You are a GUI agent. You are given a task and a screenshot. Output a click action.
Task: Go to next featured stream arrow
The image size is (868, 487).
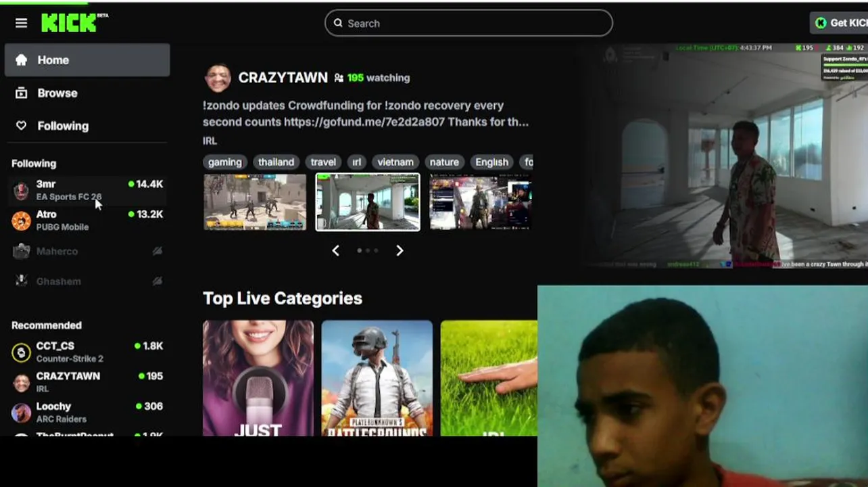[x=400, y=250]
